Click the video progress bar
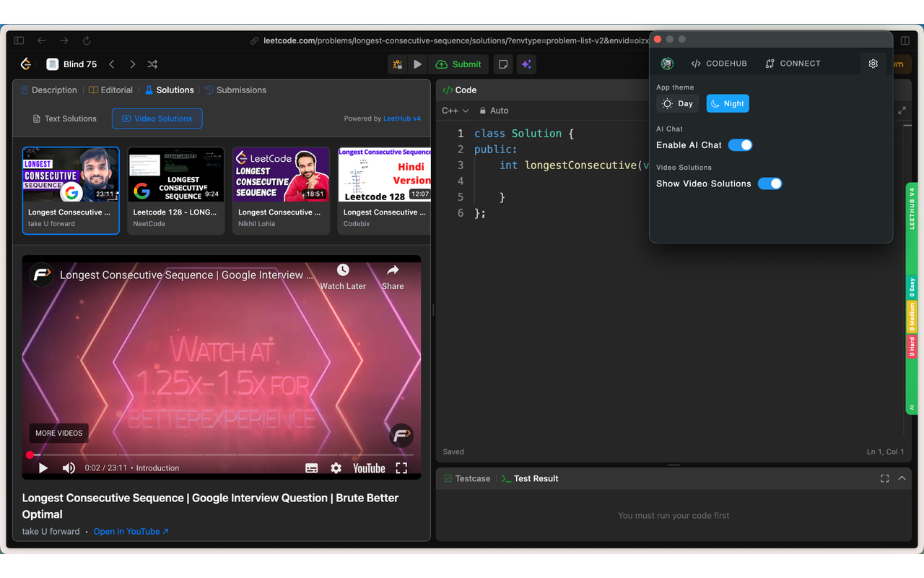Image resolution: width=924 pixels, height=578 pixels. 221,455
